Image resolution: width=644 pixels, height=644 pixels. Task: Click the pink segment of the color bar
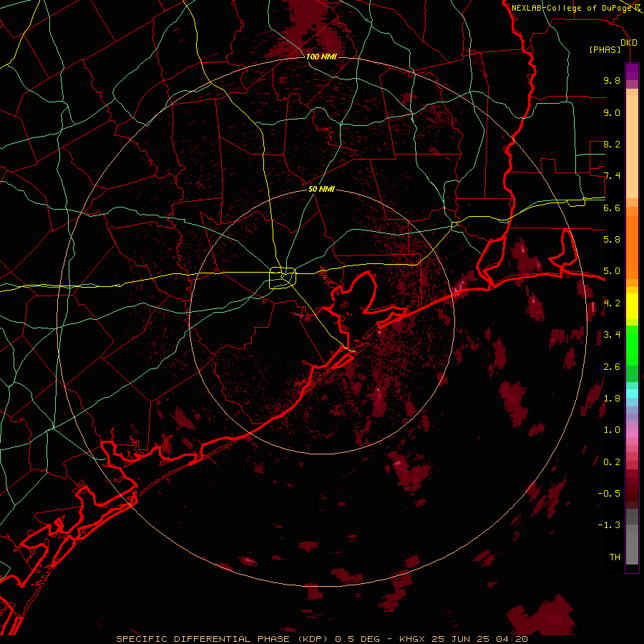(x=632, y=434)
